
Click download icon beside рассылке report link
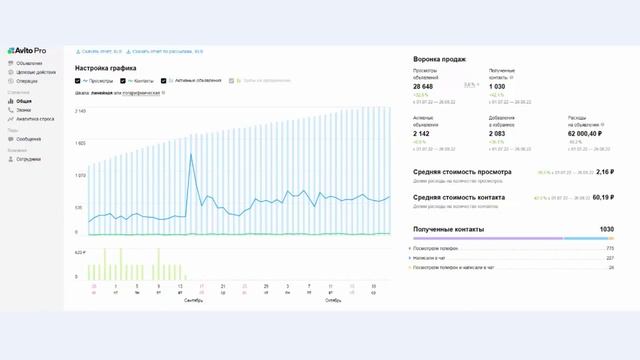click(128, 52)
